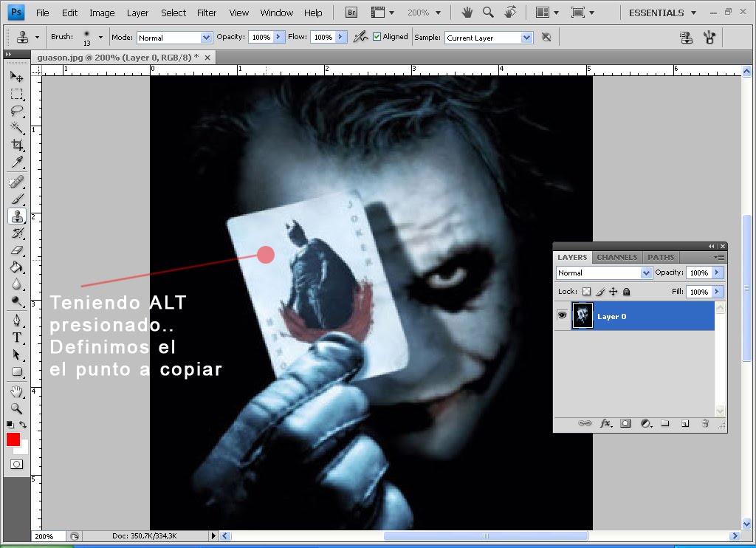Open the Filter menu

point(207,13)
